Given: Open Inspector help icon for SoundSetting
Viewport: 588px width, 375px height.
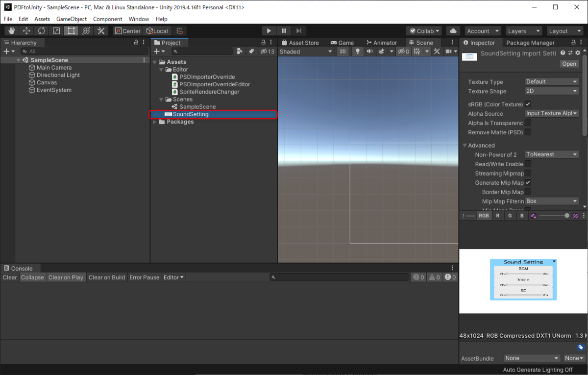Looking at the screenshot, I should pyautogui.click(x=563, y=53).
